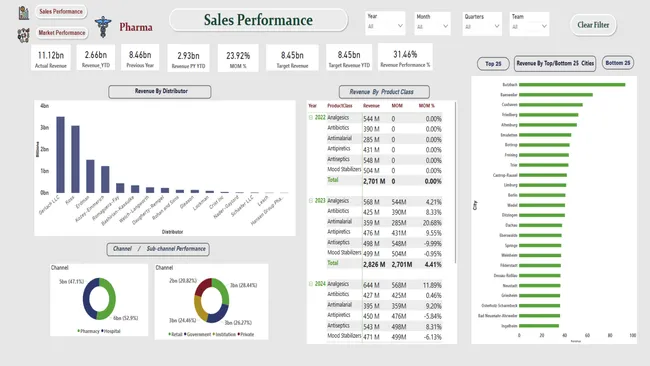Select 2024 Analgesics revenue 644 M

pos(371,285)
